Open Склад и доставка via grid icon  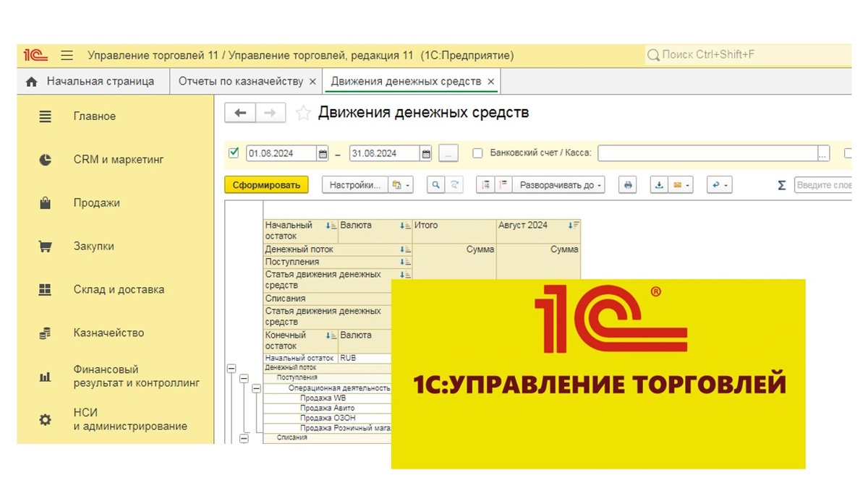44,288
